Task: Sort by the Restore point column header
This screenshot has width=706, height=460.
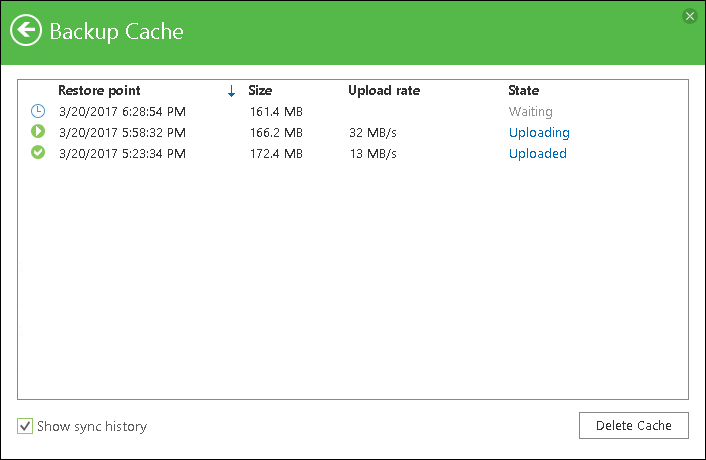Action: pyautogui.click(x=99, y=91)
